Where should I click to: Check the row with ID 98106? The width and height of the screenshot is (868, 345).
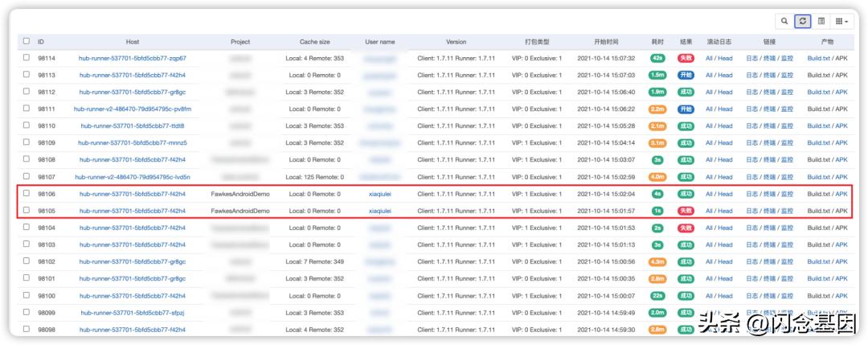(27, 194)
